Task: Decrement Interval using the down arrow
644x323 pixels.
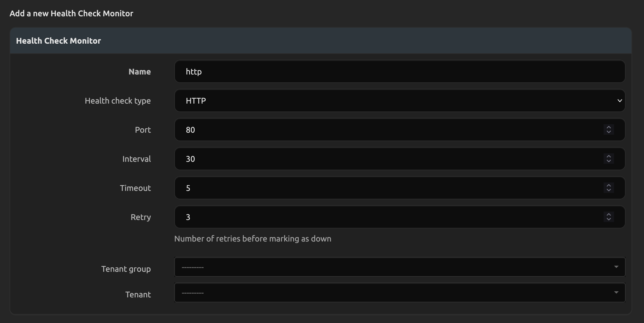Action: pyautogui.click(x=609, y=161)
